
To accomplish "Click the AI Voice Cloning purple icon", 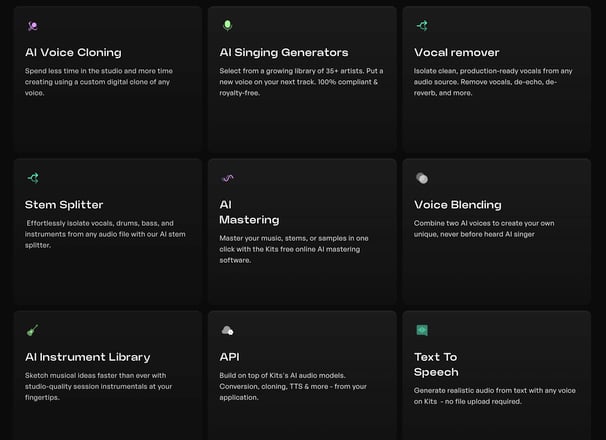I will coord(33,26).
